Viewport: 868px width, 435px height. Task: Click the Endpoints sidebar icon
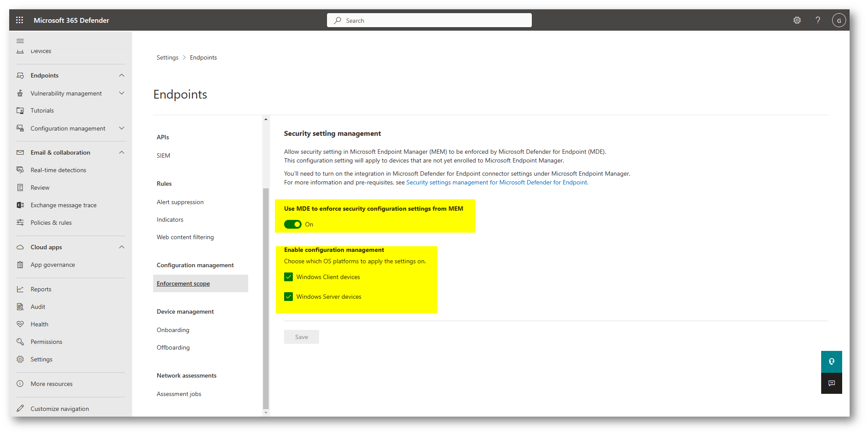coord(20,75)
